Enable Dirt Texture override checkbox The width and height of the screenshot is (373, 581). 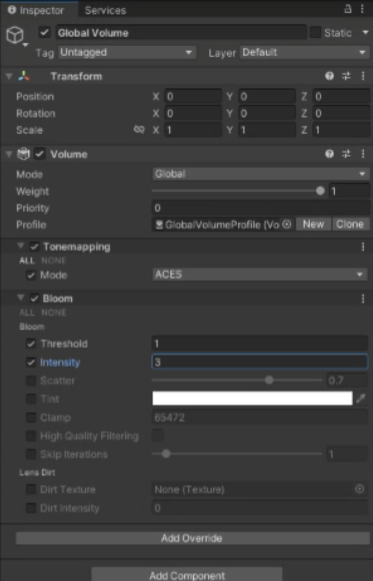click(x=31, y=489)
